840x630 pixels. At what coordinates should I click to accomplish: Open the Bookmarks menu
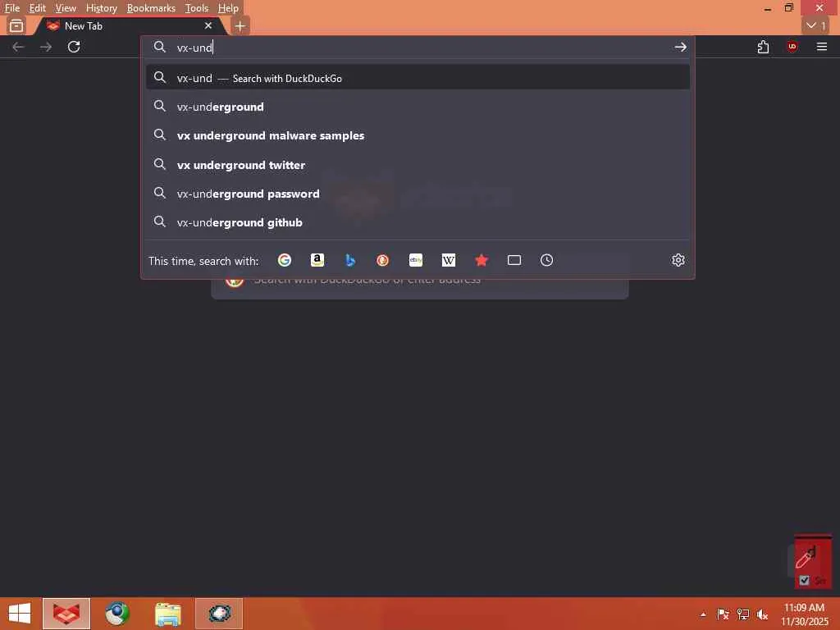coord(151,8)
